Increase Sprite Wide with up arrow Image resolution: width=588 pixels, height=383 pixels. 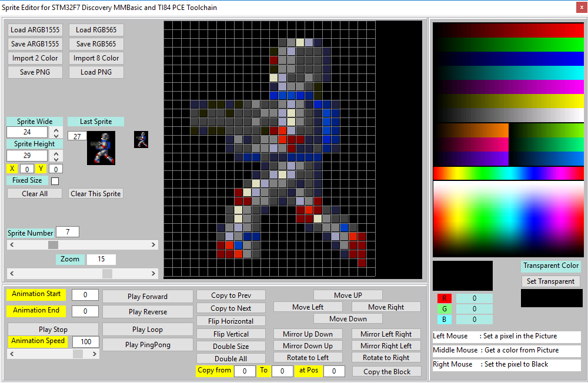coord(56,130)
